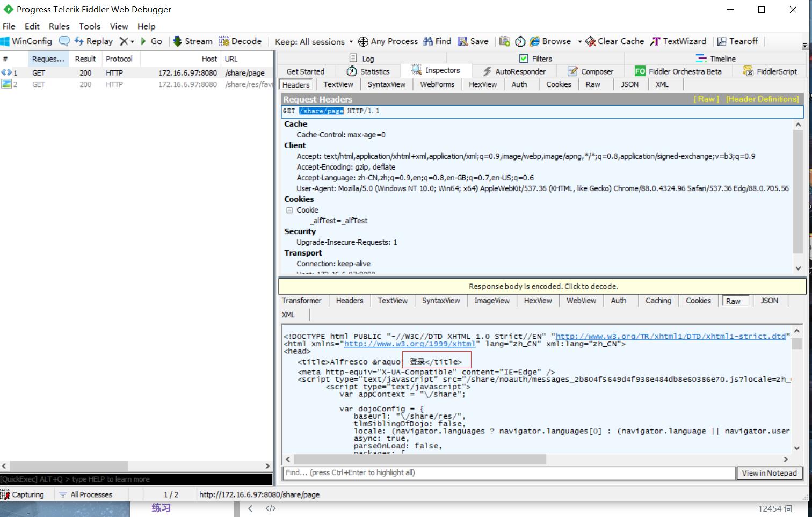The width and height of the screenshot is (812, 517).
Task: Open the Fiddler Orchestra Beta tab
Action: [678, 71]
